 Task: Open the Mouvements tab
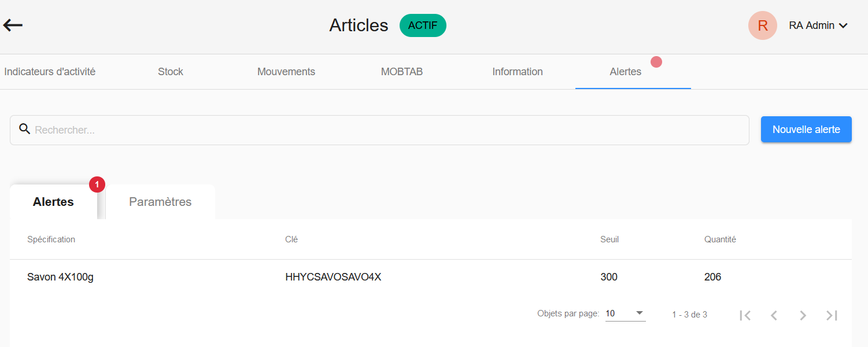coord(286,72)
